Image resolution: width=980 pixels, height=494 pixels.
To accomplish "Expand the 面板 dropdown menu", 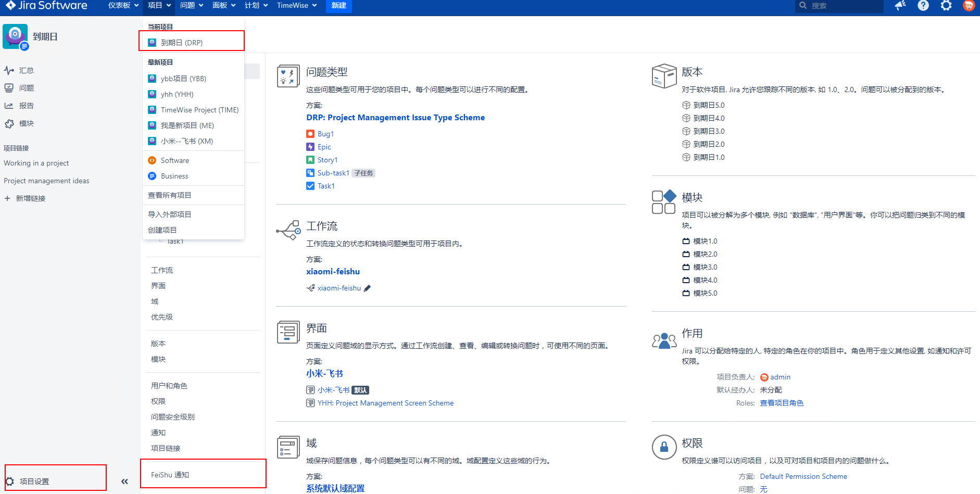I will pyautogui.click(x=224, y=6).
